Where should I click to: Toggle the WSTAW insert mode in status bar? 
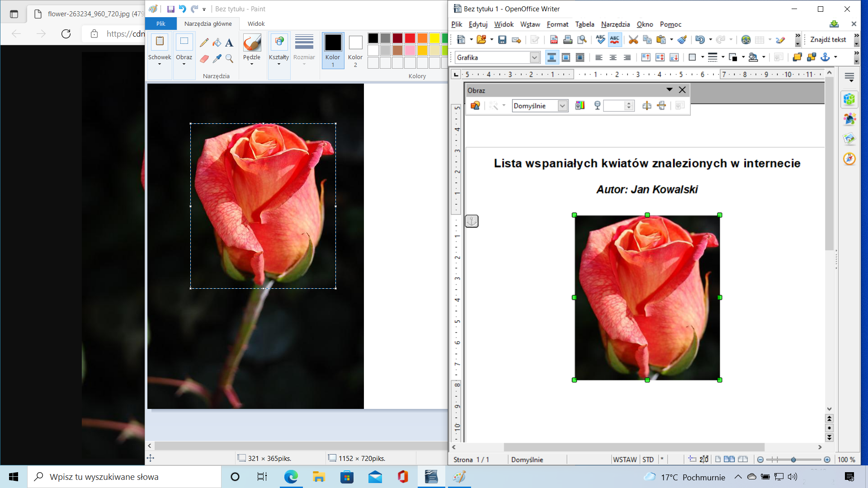tap(625, 460)
